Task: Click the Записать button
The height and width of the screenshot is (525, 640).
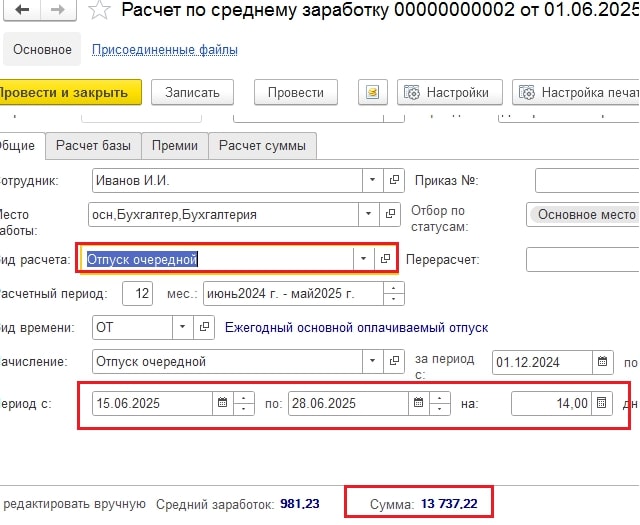Action: pyautogui.click(x=192, y=93)
